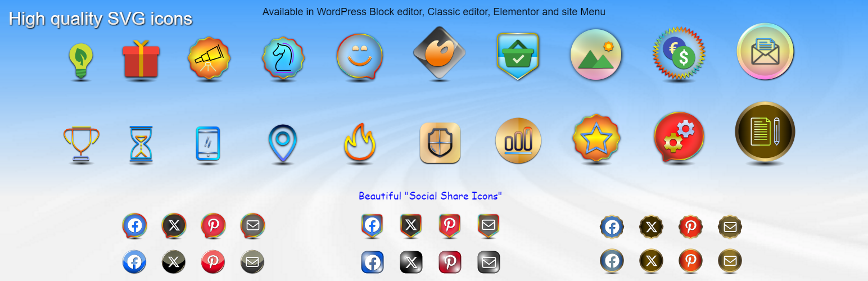Click the green leaf lightbulb icon
Viewport: 868px width, 281px height.
point(81,60)
